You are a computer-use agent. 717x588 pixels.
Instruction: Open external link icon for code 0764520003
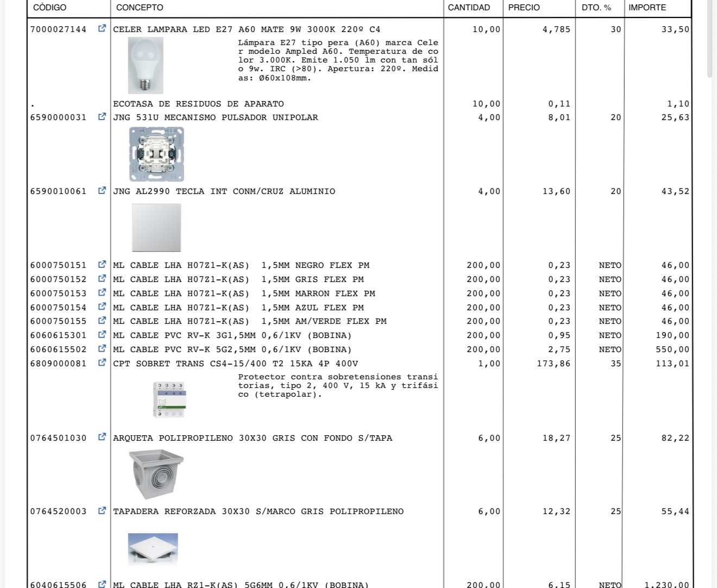[x=102, y=511]
